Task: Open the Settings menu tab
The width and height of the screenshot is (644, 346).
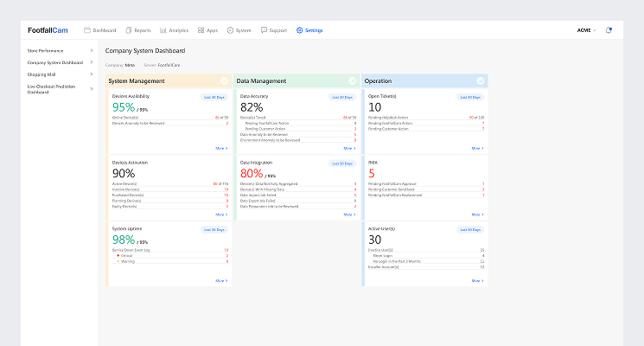Action: click(309, 30)
